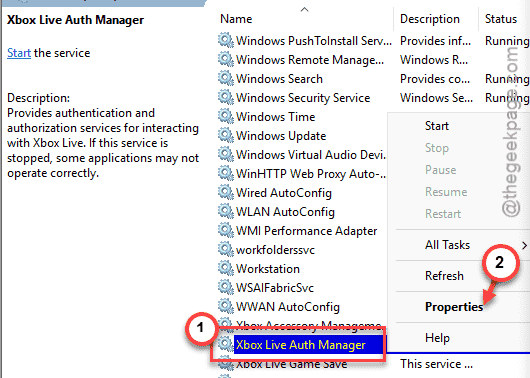The height and width of the screenshot is (378, 530).
Task: Select the Windows Search service
Action: tap(279, 79)
